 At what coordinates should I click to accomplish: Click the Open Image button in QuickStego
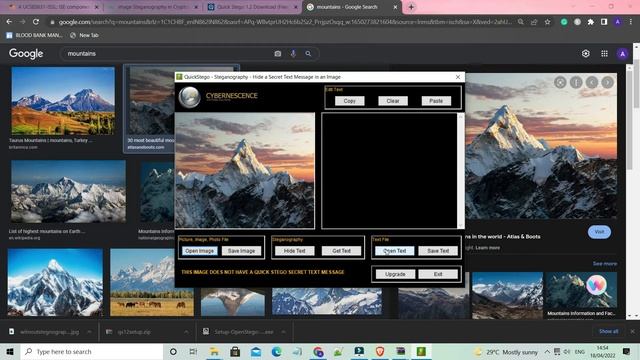[199, 251]
